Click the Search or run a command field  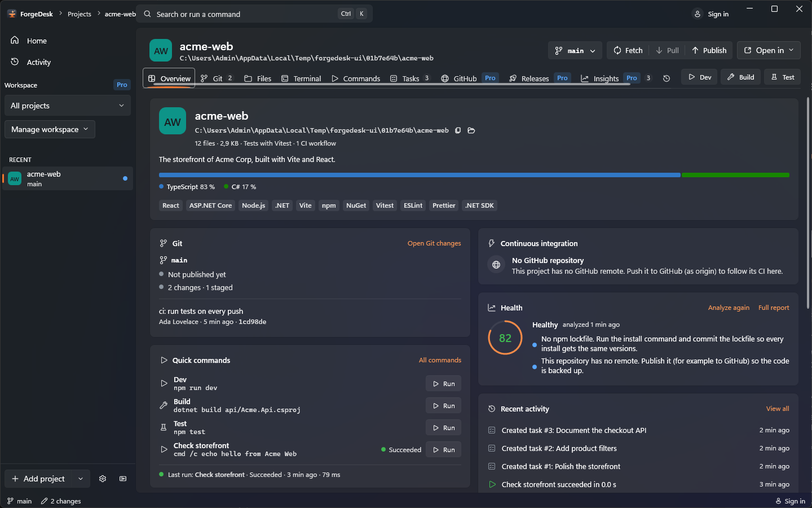point(255,14)
